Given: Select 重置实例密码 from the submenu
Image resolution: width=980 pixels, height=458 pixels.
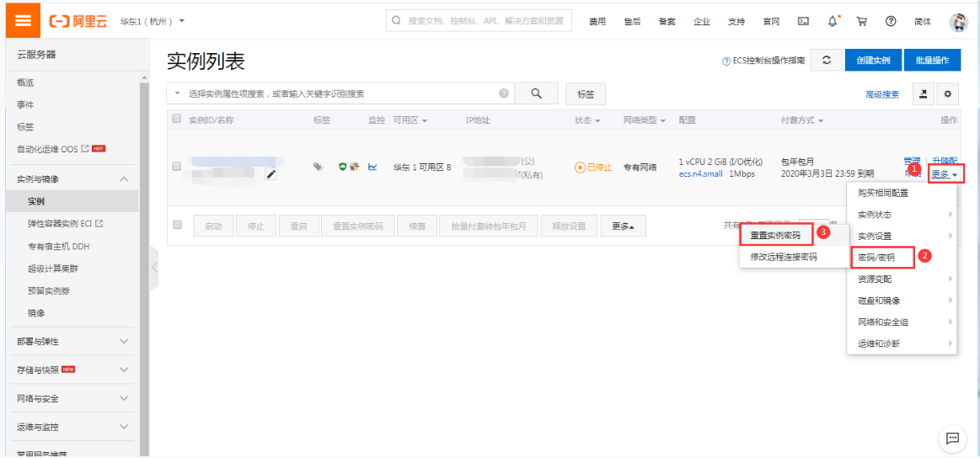Looking at the screenshot, I should click(x=775, y=235).
